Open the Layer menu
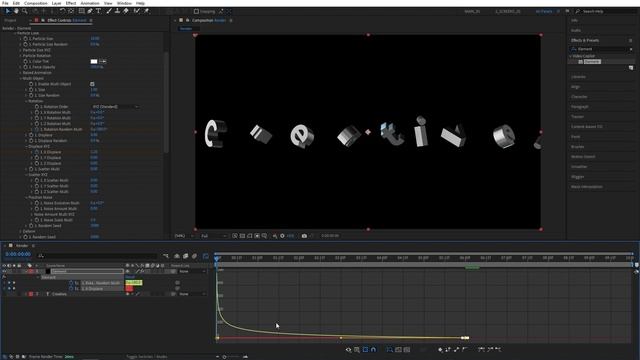 tap(56, 3)
